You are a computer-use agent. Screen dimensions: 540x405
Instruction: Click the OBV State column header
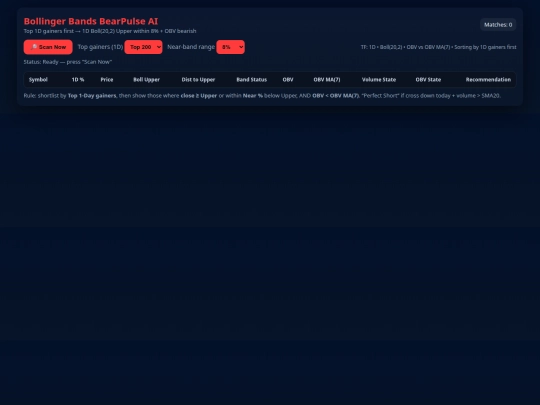pos(428,80)
